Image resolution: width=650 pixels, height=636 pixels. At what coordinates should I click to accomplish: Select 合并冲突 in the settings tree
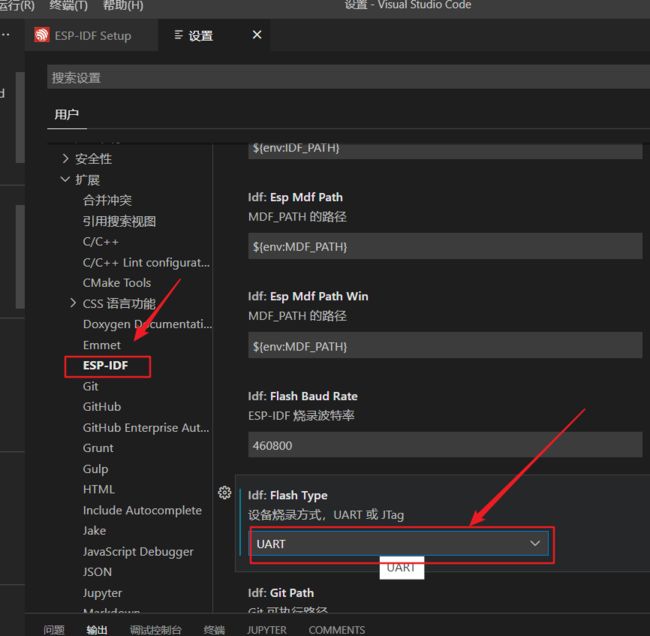[x=107, y=200]
